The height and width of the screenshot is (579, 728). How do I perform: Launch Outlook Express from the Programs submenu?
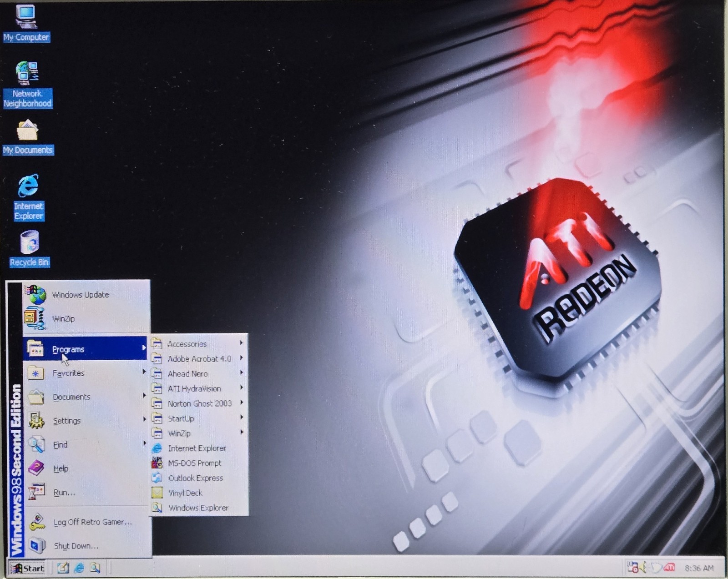click(199, 478)
